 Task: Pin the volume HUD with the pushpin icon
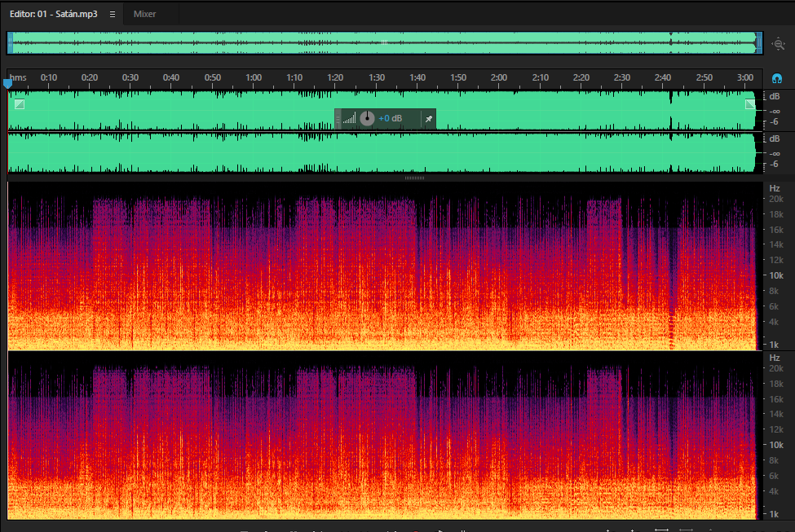[x=429, y=119]
